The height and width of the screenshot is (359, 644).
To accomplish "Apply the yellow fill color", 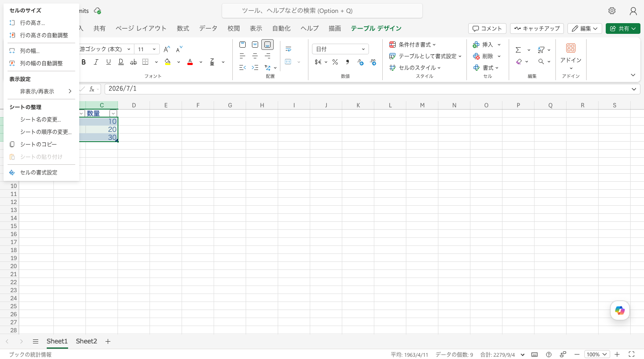I will pyautogui.click(x=168, y=62).
